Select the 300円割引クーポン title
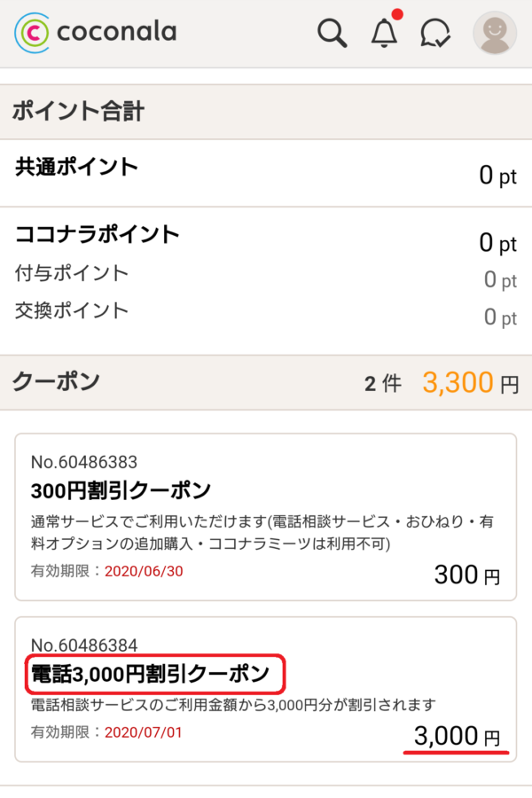The width and height of the screenshot is (532, 798). click(x=121, y=489)
